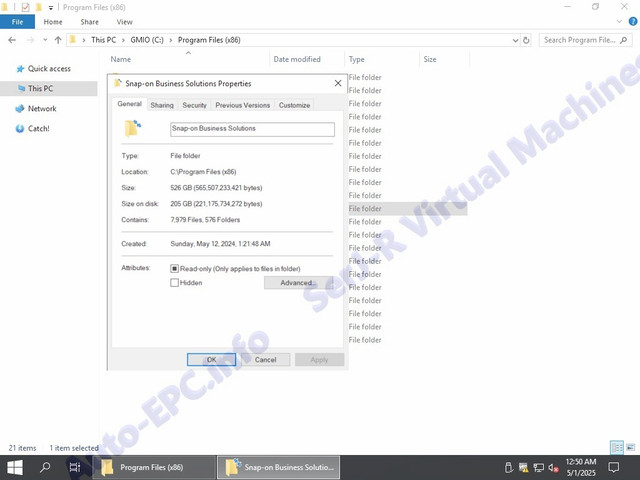The height and width of the screenshot is (480, 640).
Task: Refresh the Program Files (x86) folder
Action: pyautogui.click(x=526, y=40)
